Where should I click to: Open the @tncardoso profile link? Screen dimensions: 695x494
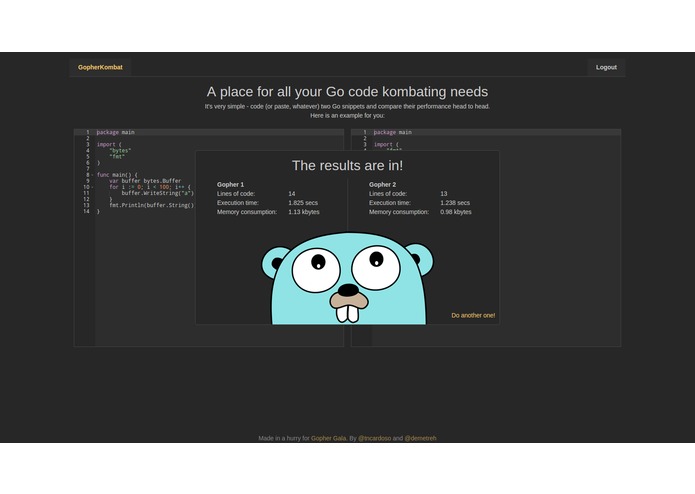375,438
